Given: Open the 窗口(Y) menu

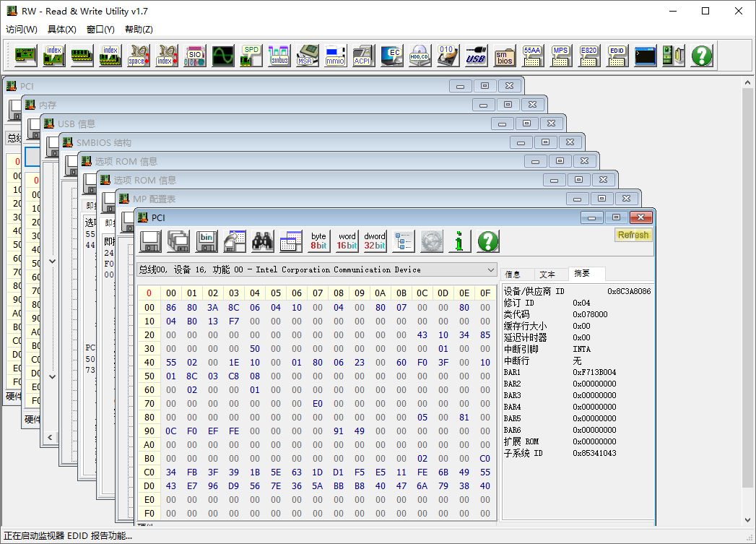Looking at the screenshot, I should coord(100,30).
